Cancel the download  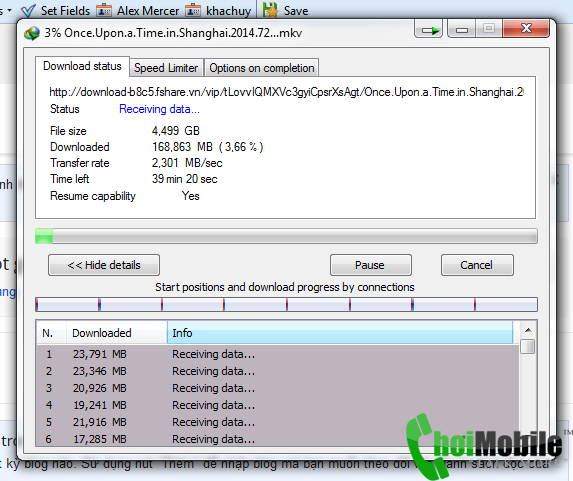(477, 265)
